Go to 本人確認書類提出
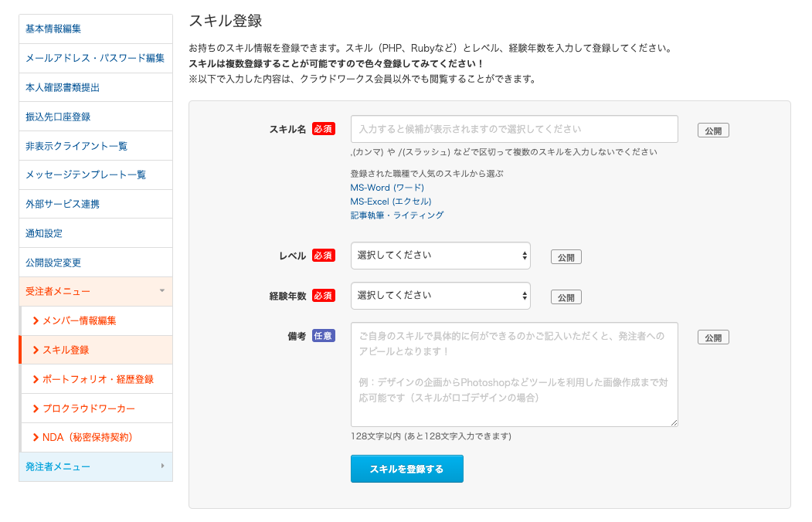Screen dimensions: 812x522 [96, 87]
